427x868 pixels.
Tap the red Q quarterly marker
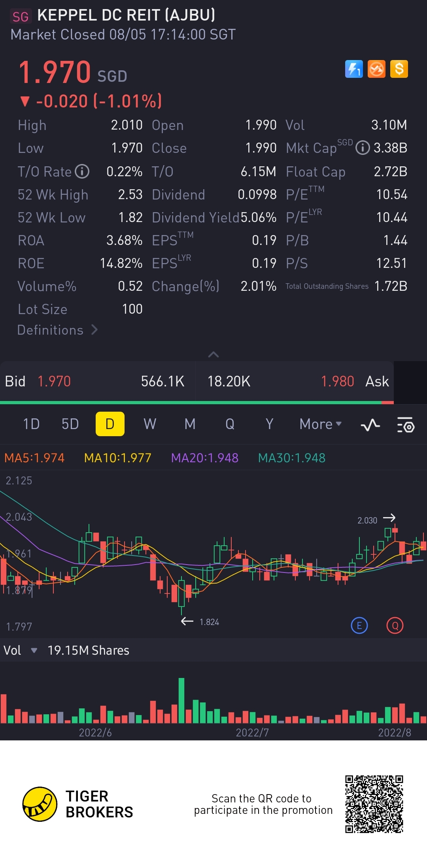pos(395,625)
